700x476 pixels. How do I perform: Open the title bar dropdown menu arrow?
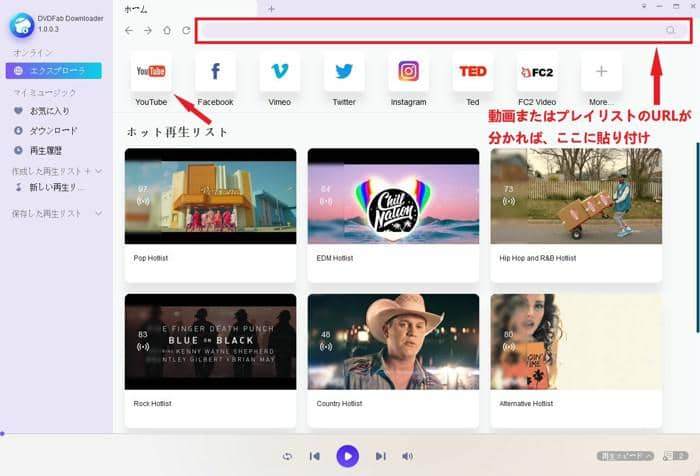pos(644,7)
